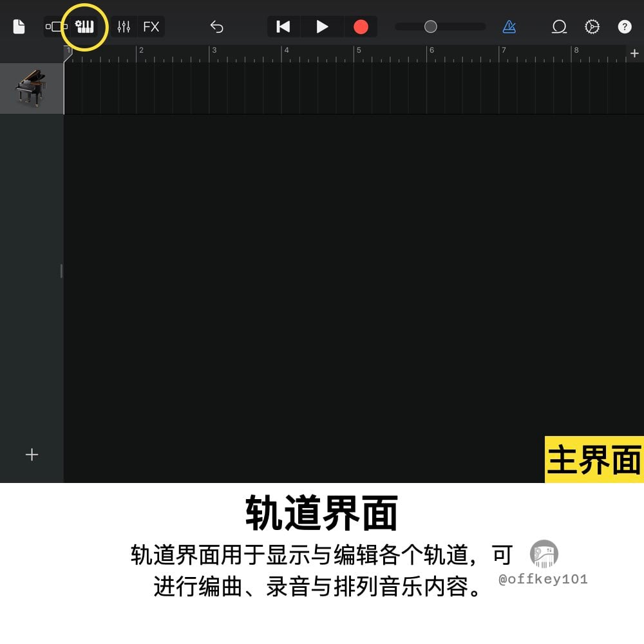Image resolution: width=644 pixels, height=644 pixels.
Task: Select the track controls sliders icon
Action: pos(123,26)
